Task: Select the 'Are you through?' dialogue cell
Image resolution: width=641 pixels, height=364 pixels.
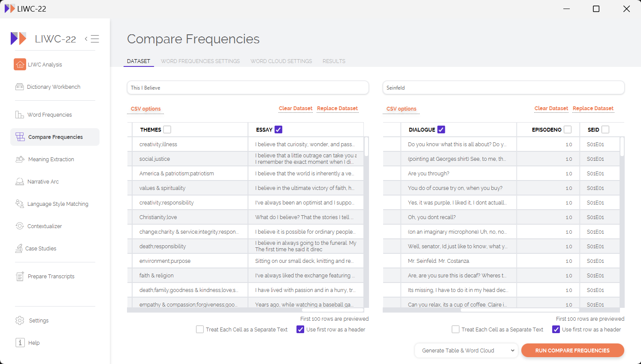Action: click(459, 173)
